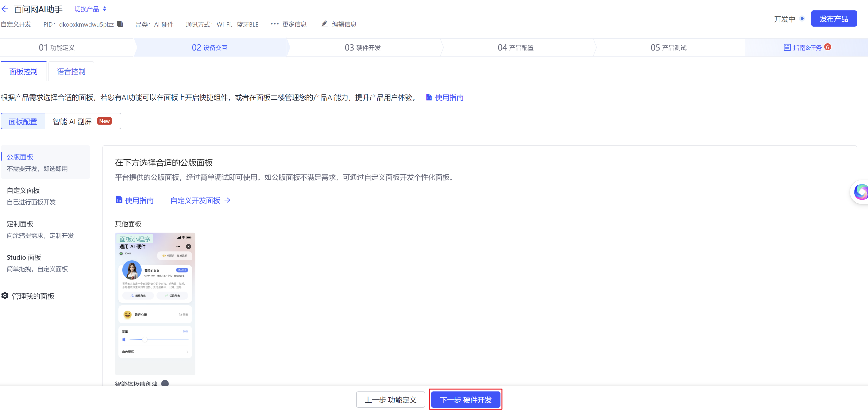Expand the 切换产品 product switcher
Screen dimensions: 868x412
[90, 9]
